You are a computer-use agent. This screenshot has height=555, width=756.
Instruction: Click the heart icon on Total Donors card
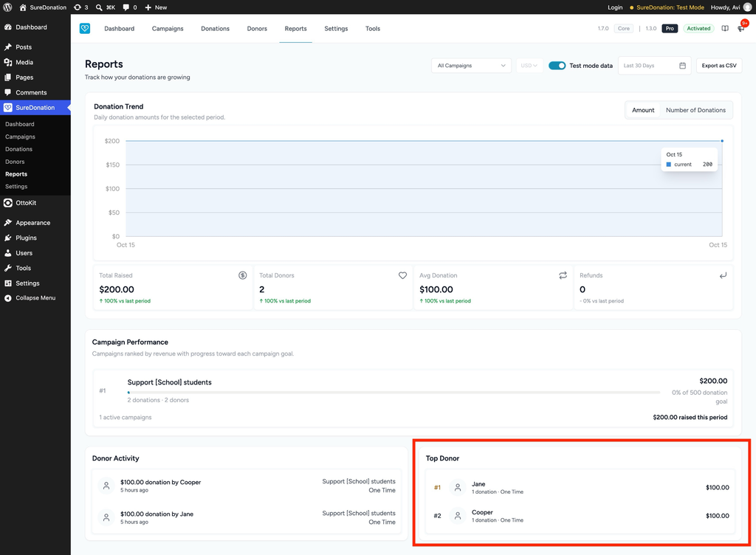click(x=402, y=275)
